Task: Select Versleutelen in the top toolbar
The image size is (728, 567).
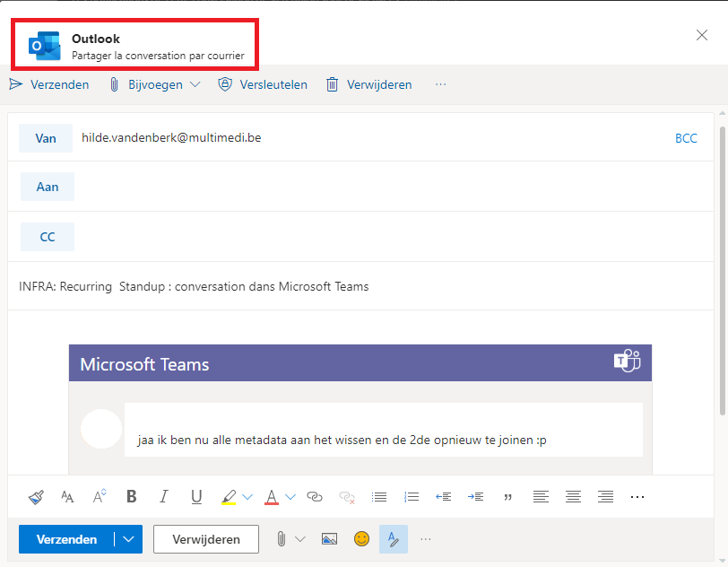Action: click(x=263, y=84)
